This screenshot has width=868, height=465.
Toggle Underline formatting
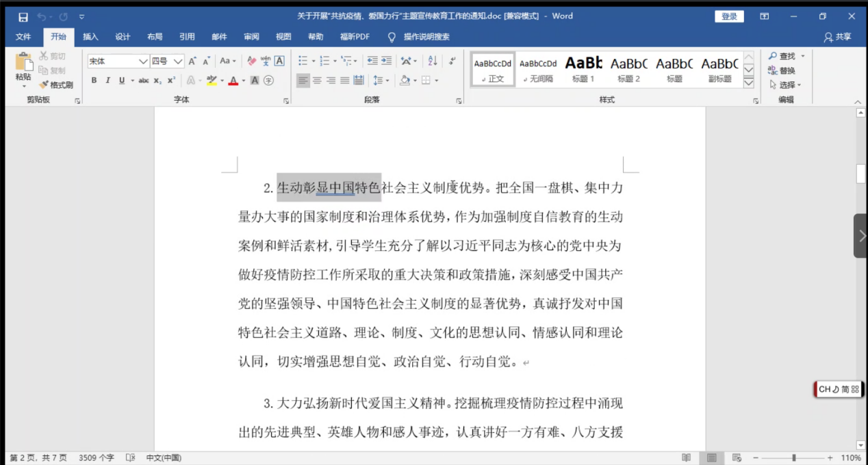[122, 80]
